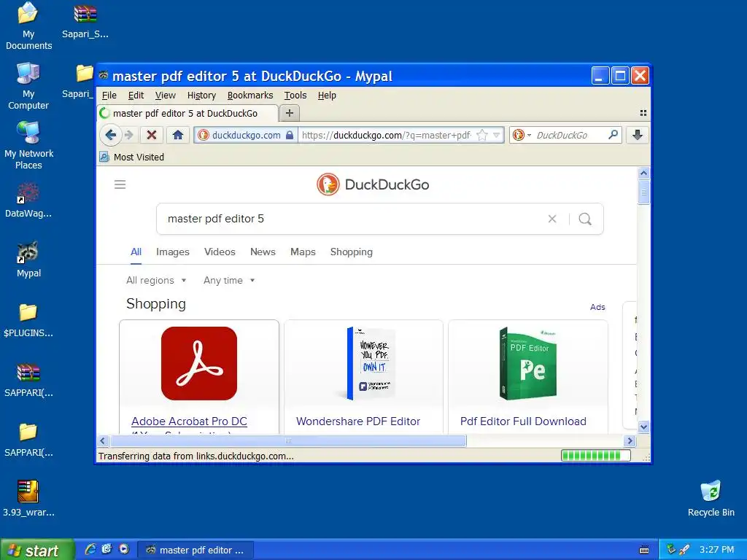Viewport: 747px width, 560px height.
Task: Click the Most Visited bookmark icon
Action: [104, 157]
